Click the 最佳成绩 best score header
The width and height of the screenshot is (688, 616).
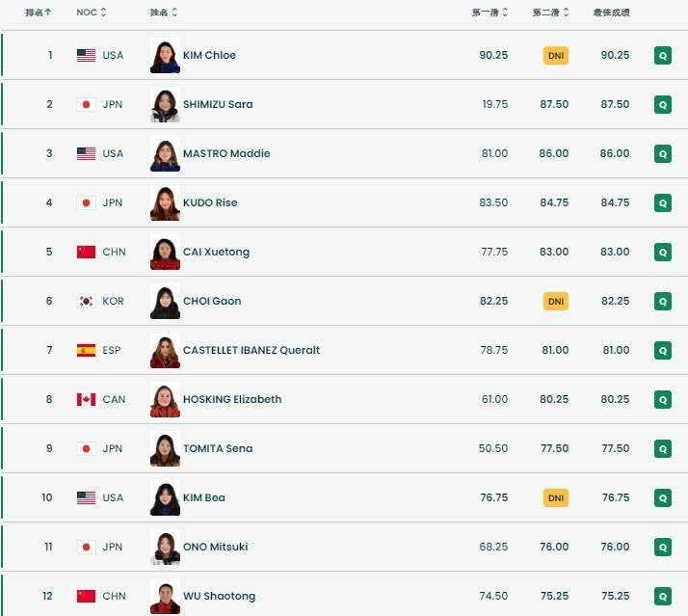pos(611,13)
